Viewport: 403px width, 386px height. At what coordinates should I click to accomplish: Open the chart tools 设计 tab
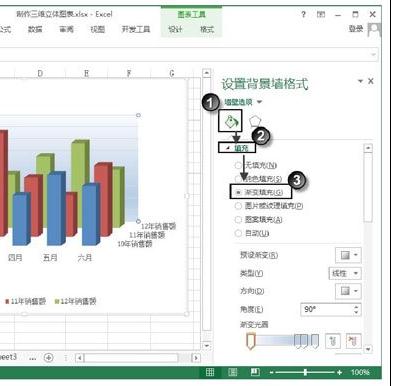click(x=175, y=29)
